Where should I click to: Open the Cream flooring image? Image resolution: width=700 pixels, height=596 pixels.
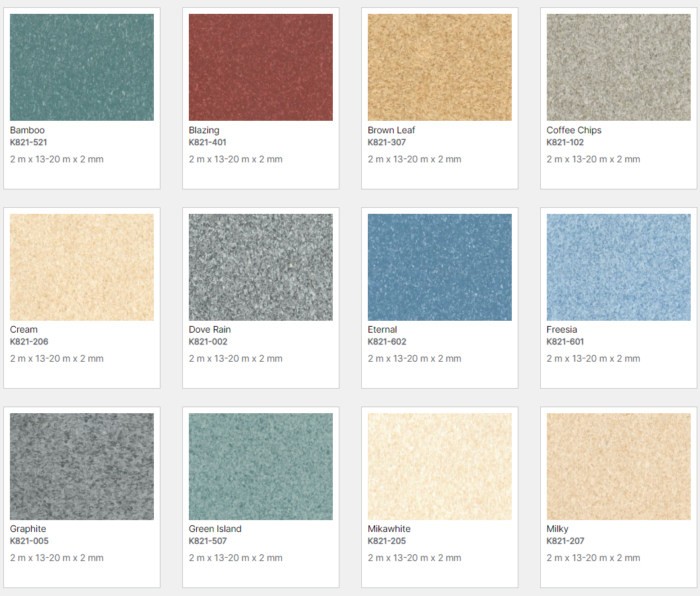point(82,267)
